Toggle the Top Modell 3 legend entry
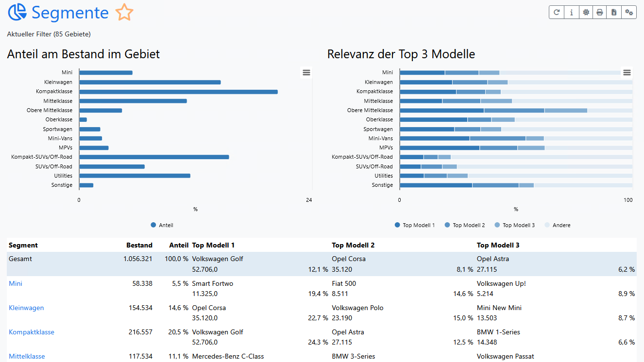 coord(515,225)
